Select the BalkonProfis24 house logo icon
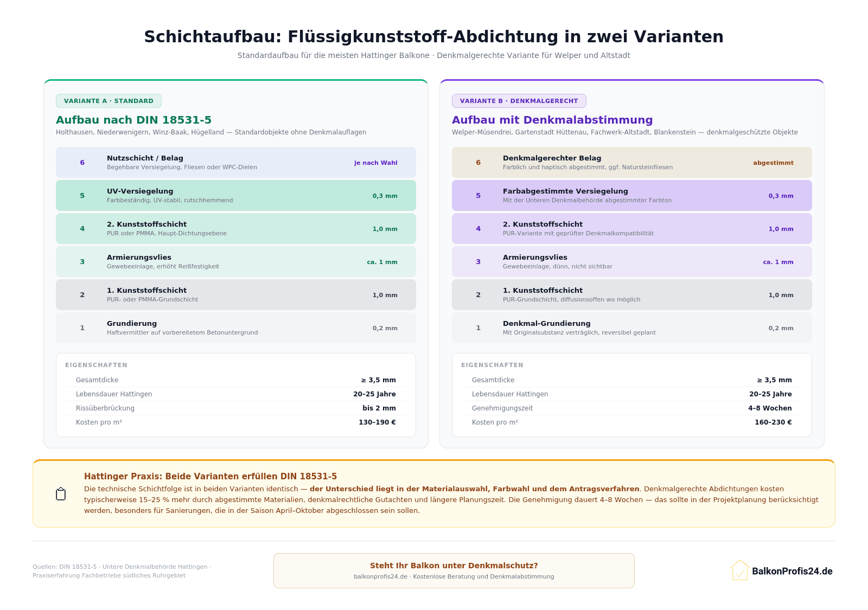 point(741,570)
